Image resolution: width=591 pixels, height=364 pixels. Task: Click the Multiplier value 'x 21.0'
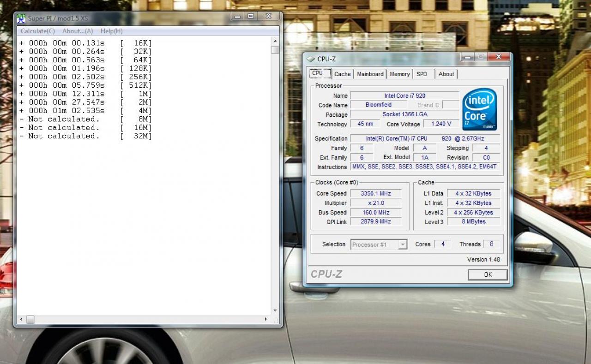376,203
